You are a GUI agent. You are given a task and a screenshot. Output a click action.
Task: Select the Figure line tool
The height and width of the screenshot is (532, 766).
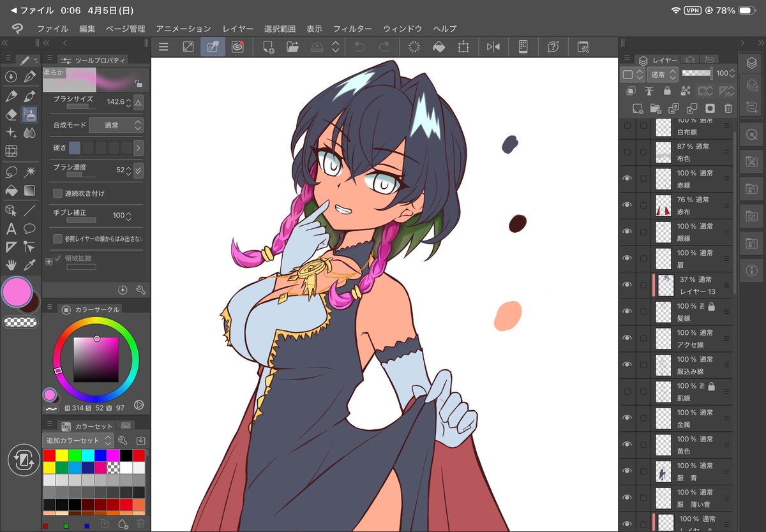click(x=29, y=210)
